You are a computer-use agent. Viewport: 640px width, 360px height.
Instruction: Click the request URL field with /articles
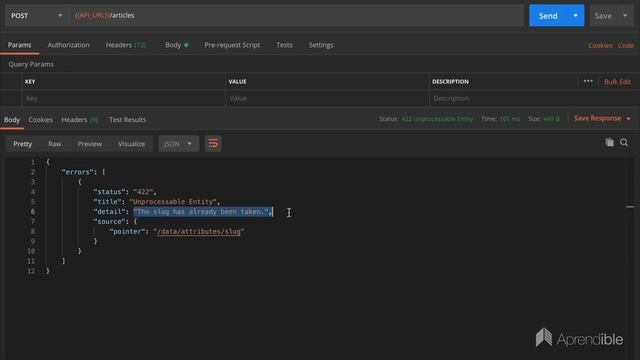point(297,16)
